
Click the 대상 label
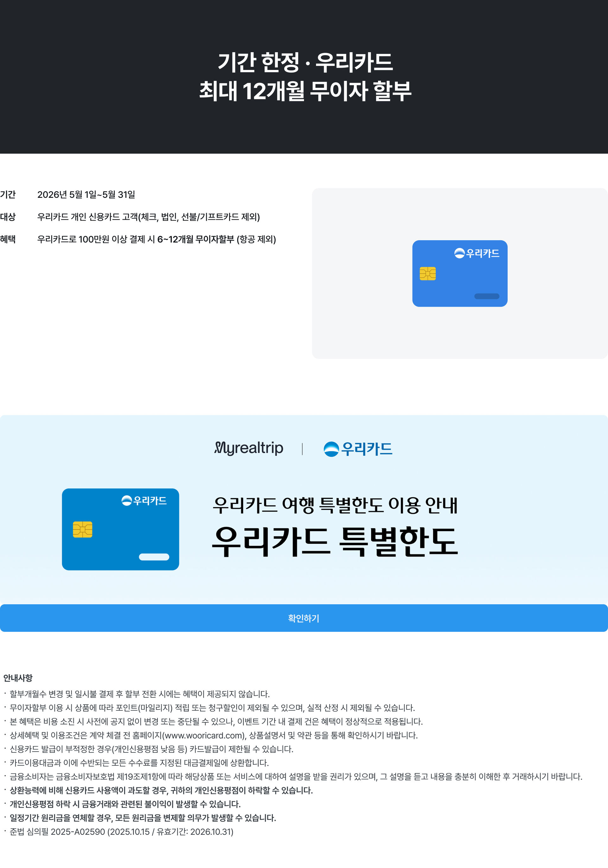pos(8,217)
